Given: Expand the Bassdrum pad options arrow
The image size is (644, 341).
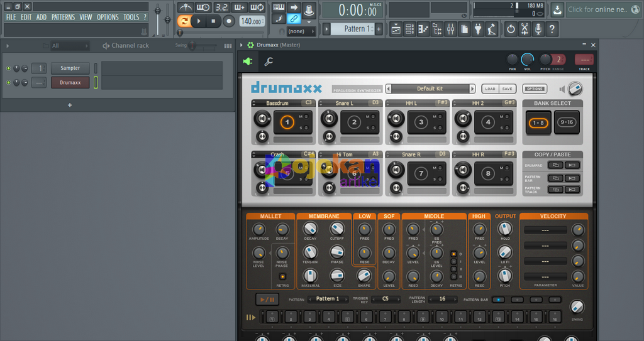Looking at the screenshot, I should pos(254,103).
